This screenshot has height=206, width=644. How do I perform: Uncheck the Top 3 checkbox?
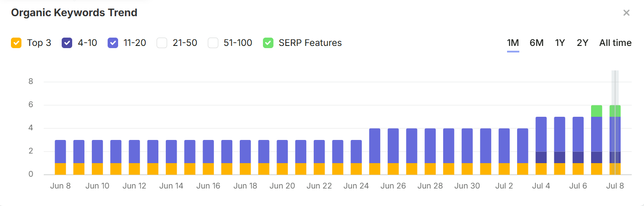pos(16,43)
